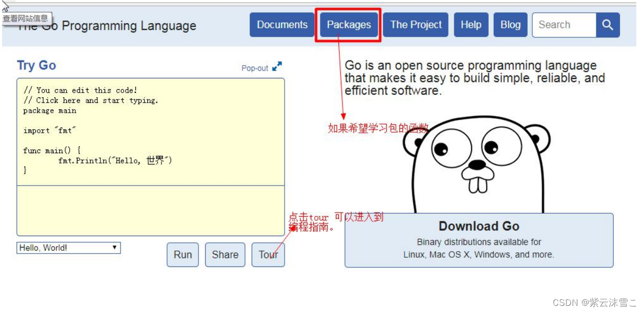Click the Go description paragraph
Screen dimensions: 644x312
click(475, 78)
